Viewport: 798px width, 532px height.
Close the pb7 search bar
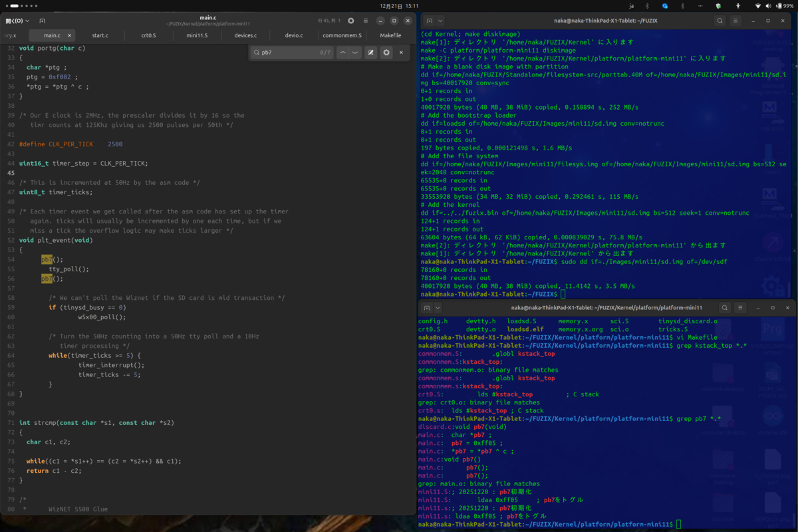pos(401,53)
